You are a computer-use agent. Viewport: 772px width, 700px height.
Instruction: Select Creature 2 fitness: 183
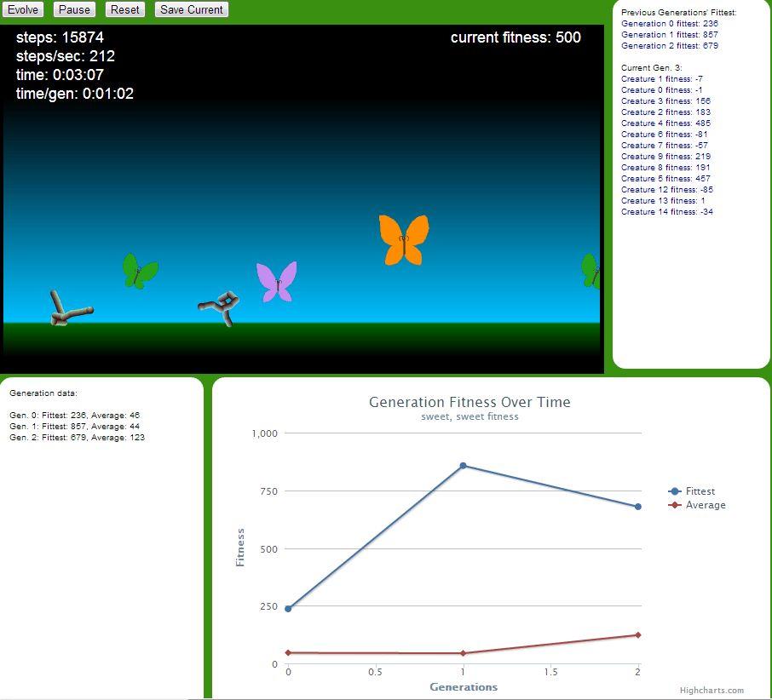coord(665,112)
